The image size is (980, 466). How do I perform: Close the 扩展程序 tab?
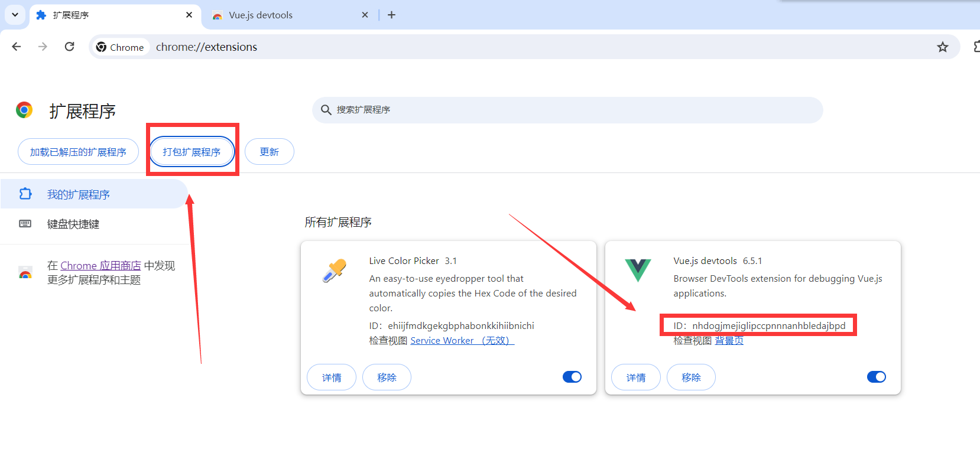189,15
